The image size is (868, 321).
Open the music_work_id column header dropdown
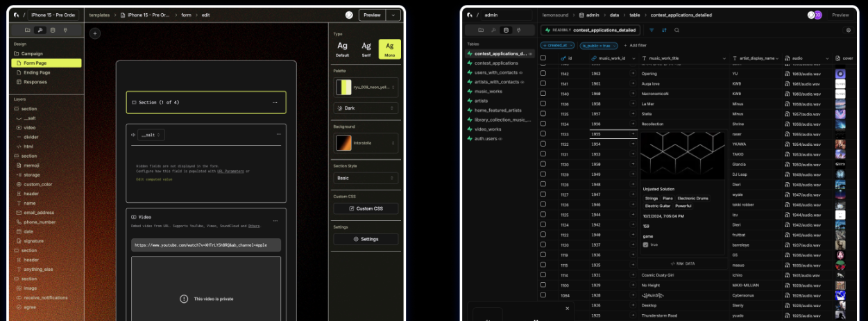coord(633,58)
